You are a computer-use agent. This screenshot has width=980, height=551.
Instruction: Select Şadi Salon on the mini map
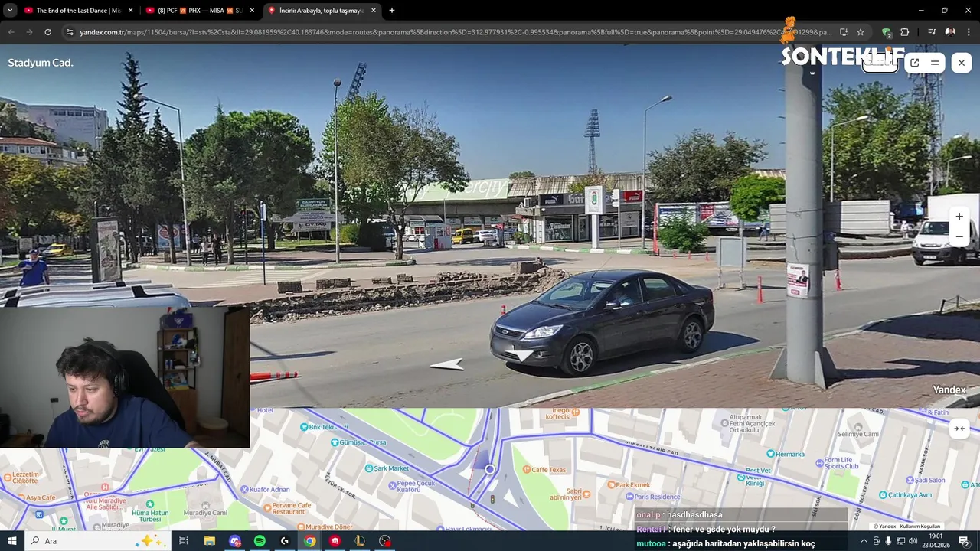(x=927, y=480)
